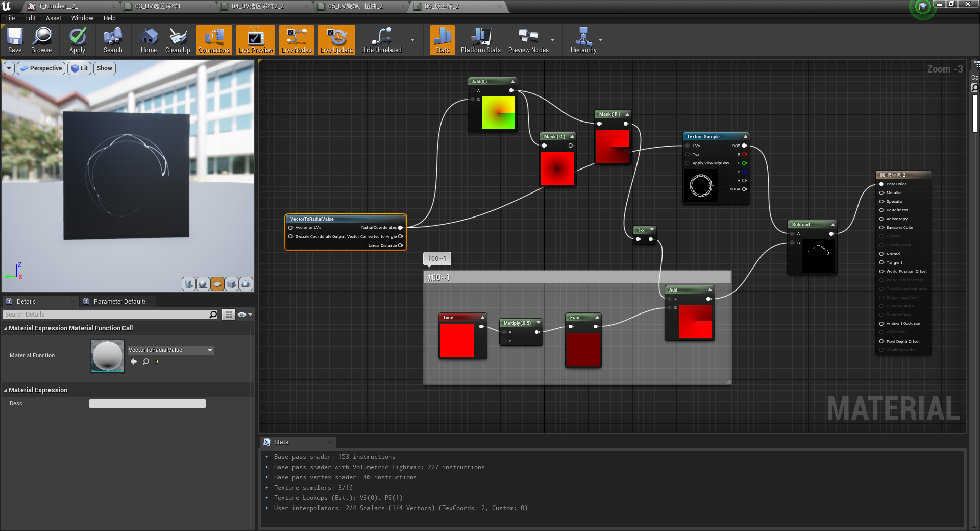
Task: Select the teapot preview mesh shape
Action: tap(246, 284)
